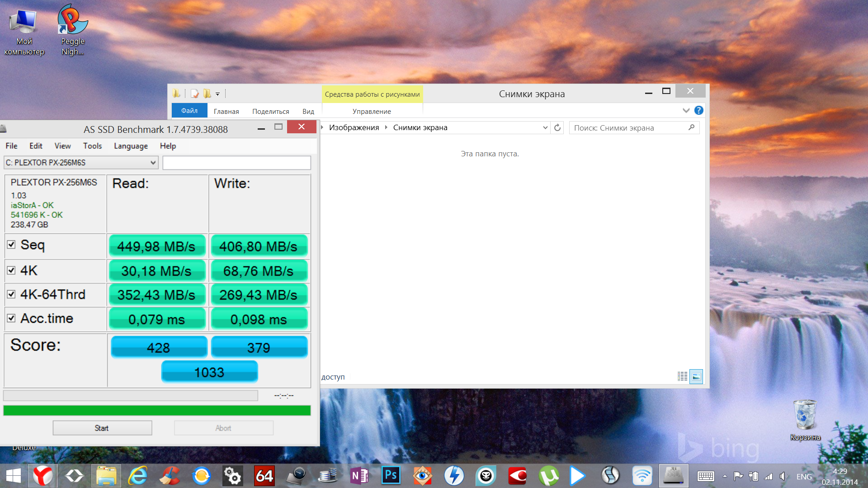Image resolution: width=868 pixels, height=488 pixels.
Task: Open the Tools menu in AS SSD
Action: [92, 146]
